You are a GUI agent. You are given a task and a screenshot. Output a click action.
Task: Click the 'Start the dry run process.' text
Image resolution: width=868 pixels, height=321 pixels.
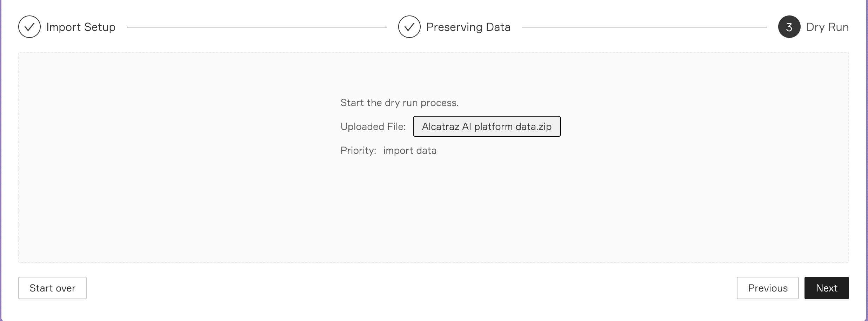pyautogui.click(x=400, y=103)
